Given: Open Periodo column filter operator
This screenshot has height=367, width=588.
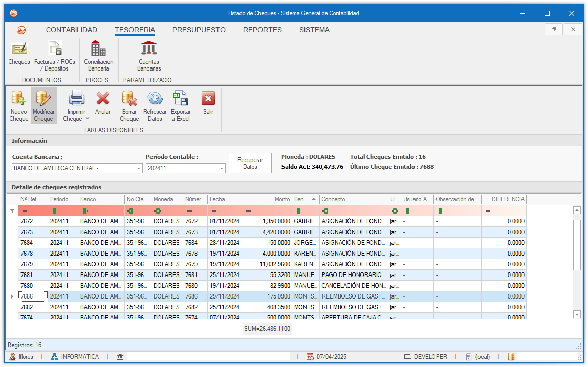Looking at the screenshot, I should click(x=54, y=211).
